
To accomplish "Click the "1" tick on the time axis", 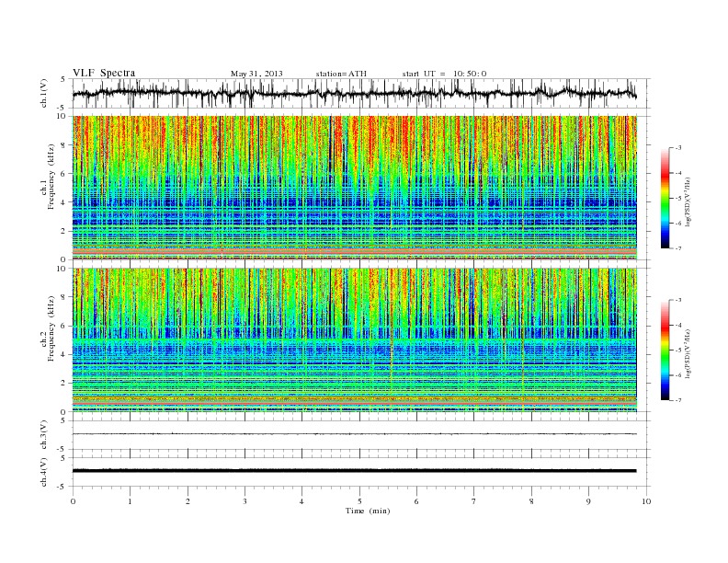I will pos(130,501).
